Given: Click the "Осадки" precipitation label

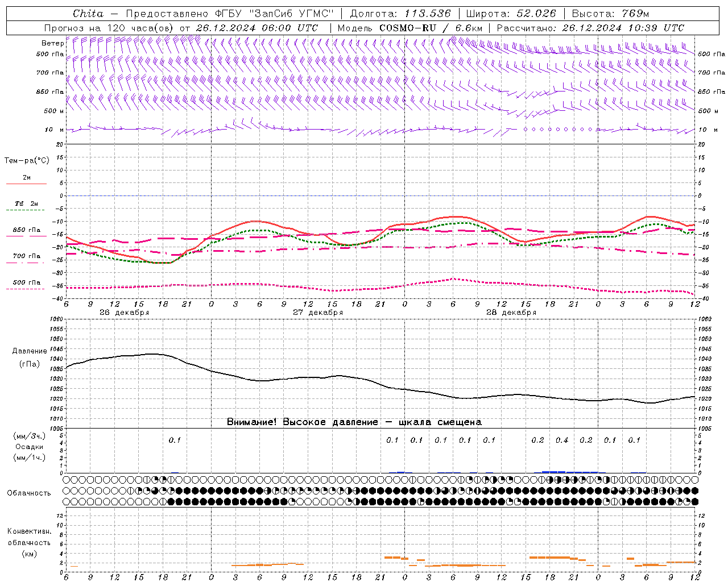Looking at the screenshot, I should [30, 447].
